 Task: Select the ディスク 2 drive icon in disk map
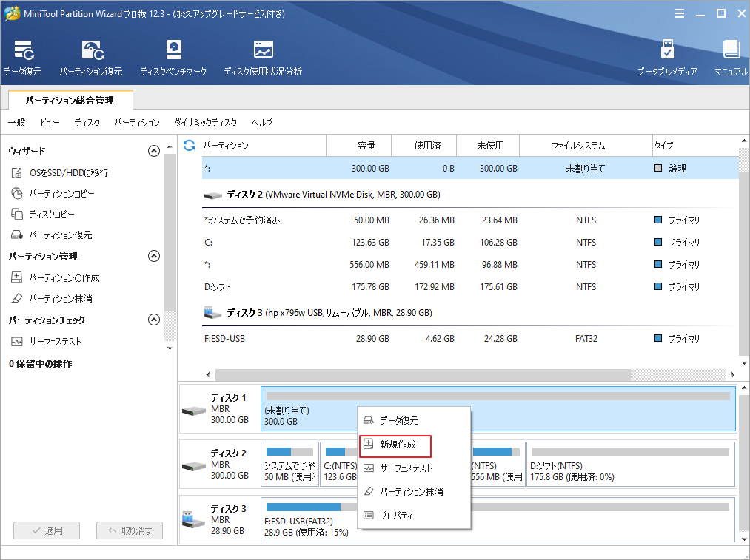[194, 466]
